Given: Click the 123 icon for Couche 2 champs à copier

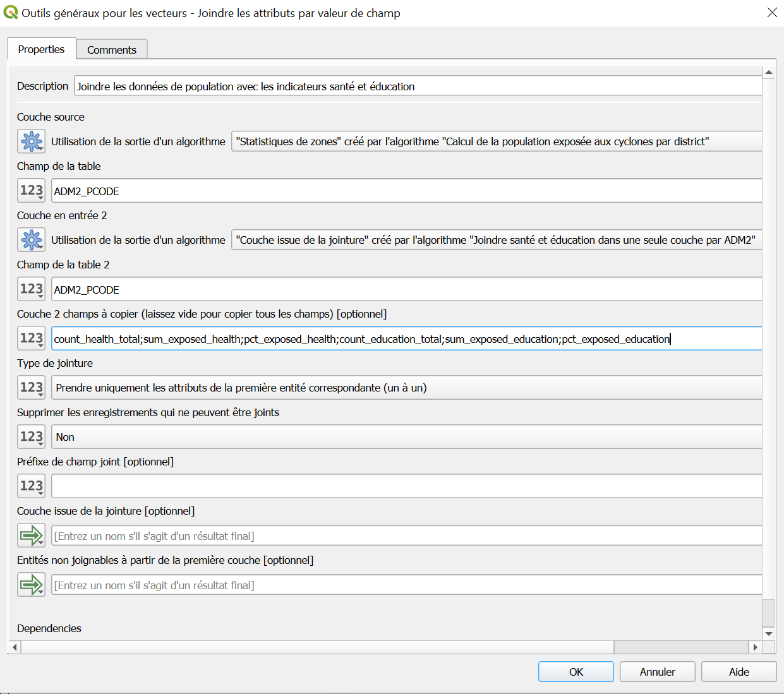Looking at the screenshot, I should (31, 338).
